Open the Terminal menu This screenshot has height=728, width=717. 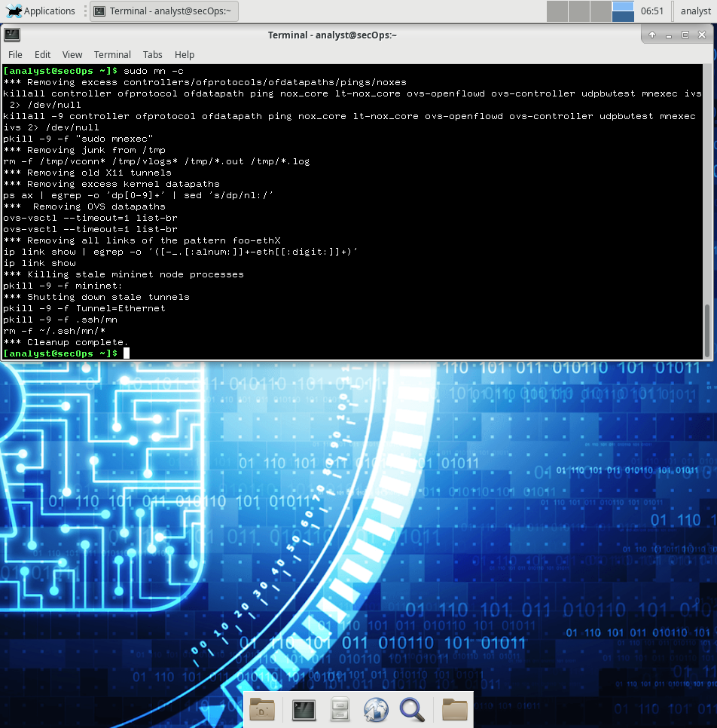tap(112, 55)
